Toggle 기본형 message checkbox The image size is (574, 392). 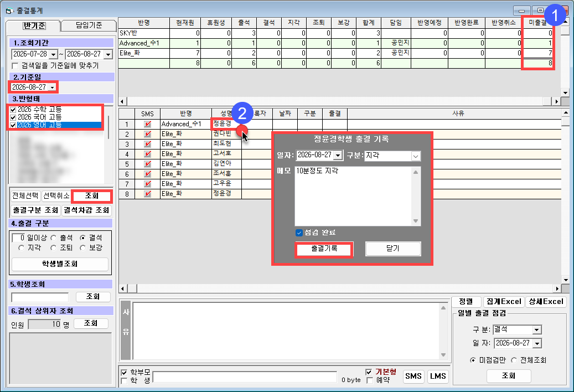tap(369, 372)
